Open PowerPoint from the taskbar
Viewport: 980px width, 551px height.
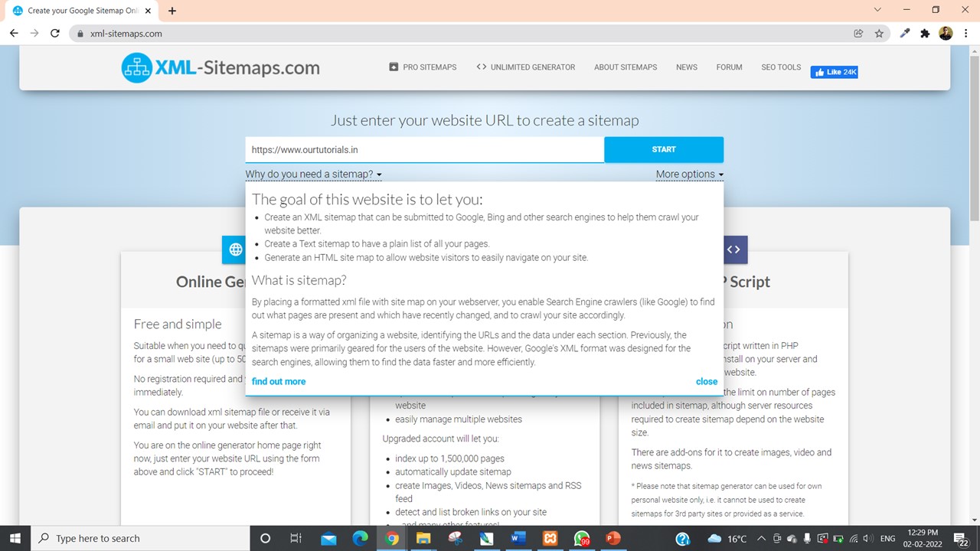612,538
